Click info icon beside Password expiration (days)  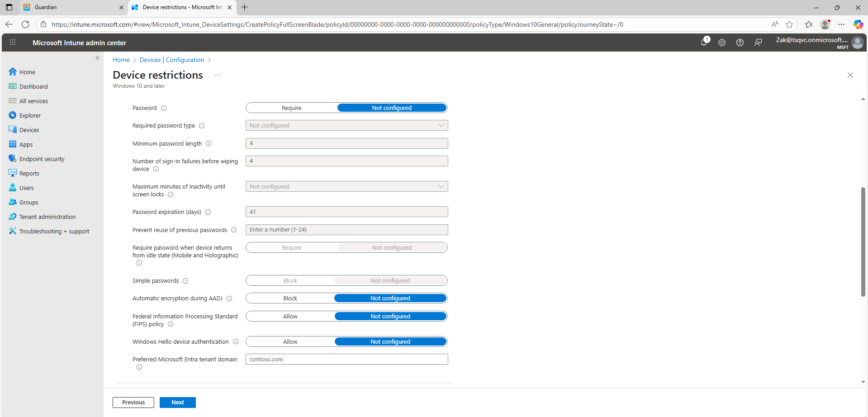pyautogui.click(x=208, y=212)
